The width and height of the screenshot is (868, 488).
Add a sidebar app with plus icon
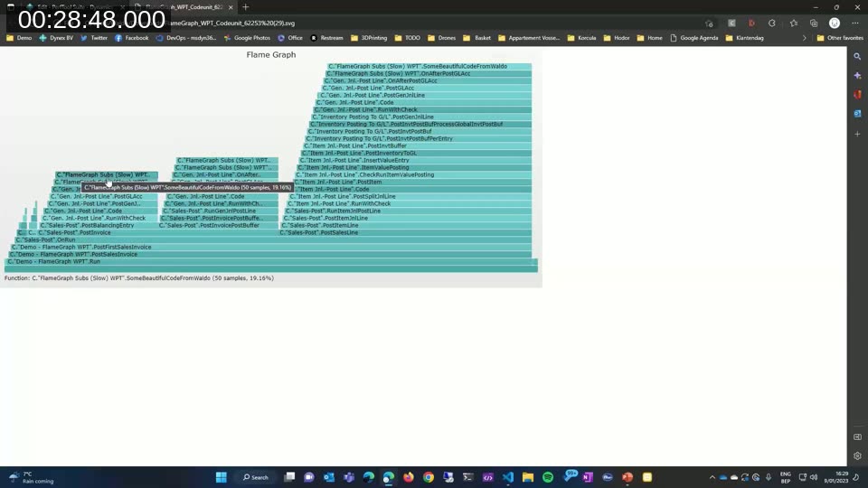coord(857,134)
